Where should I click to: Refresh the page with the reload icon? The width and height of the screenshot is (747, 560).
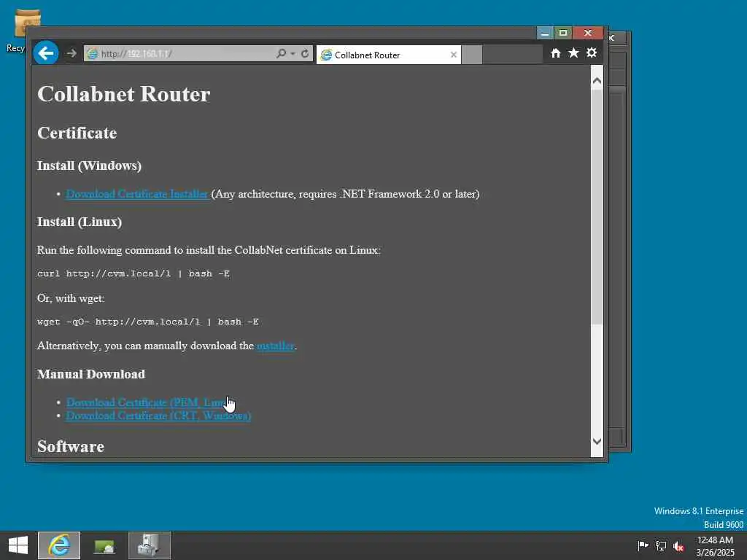pyautogui.click(x=305, y=53)
